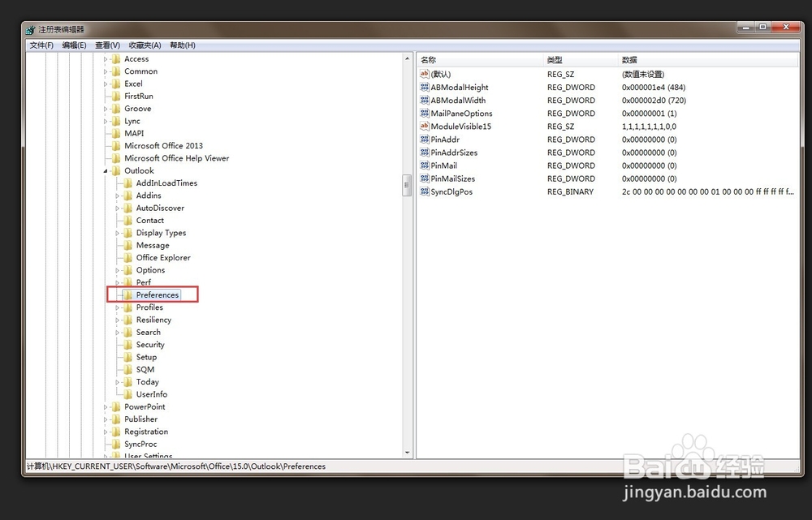The width and height of the screenshot is (812, 520).
Task: Click the Outlook key folder icon
Action: [116, 170]
